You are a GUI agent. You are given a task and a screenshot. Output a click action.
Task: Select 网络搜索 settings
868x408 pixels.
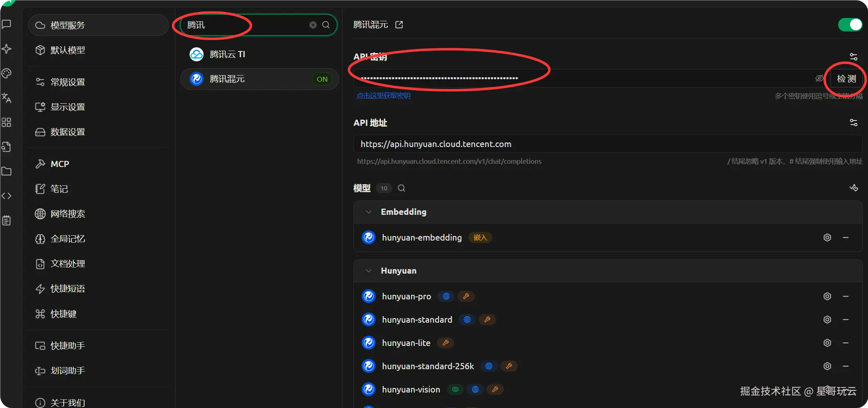coord(98,214)
